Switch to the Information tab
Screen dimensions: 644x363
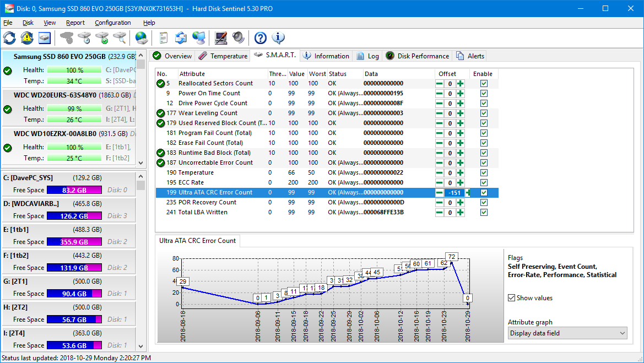[326, 56]
